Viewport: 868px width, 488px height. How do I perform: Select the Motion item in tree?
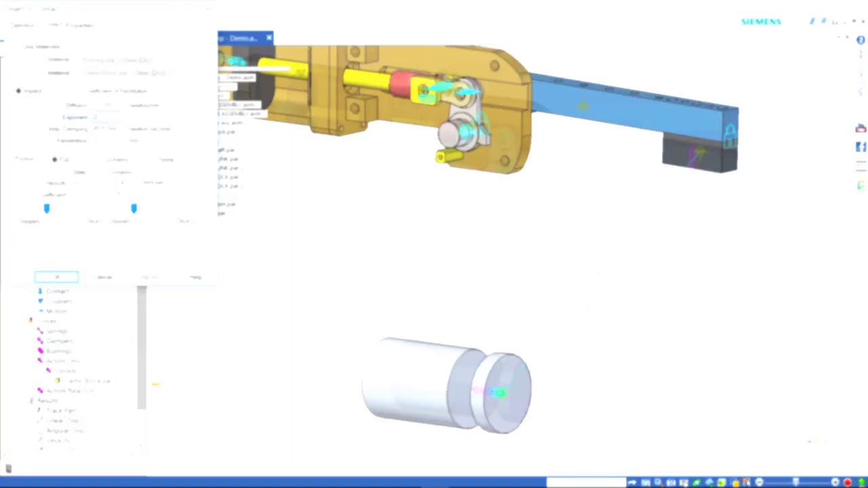pyautogui.click(x=56, y=311)
